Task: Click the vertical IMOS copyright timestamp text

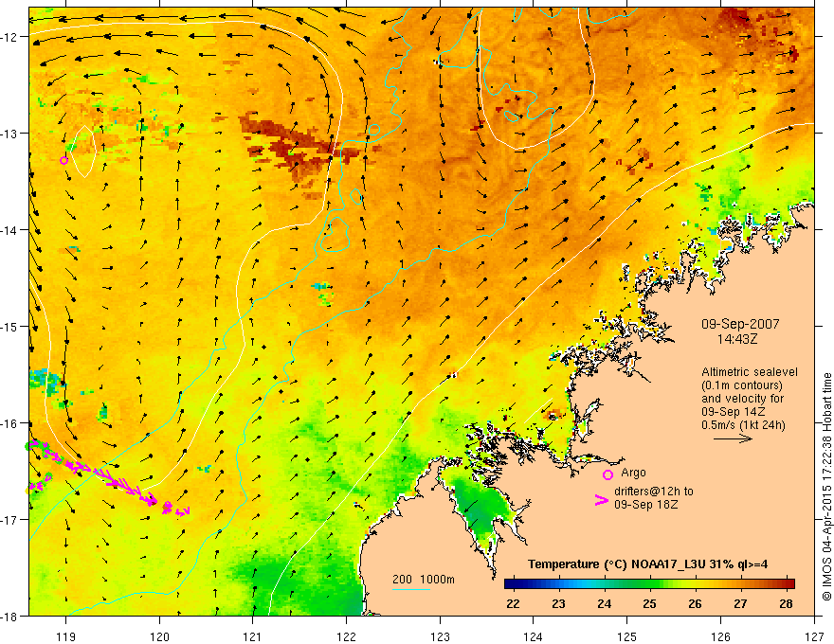Action: pos(826,487)
